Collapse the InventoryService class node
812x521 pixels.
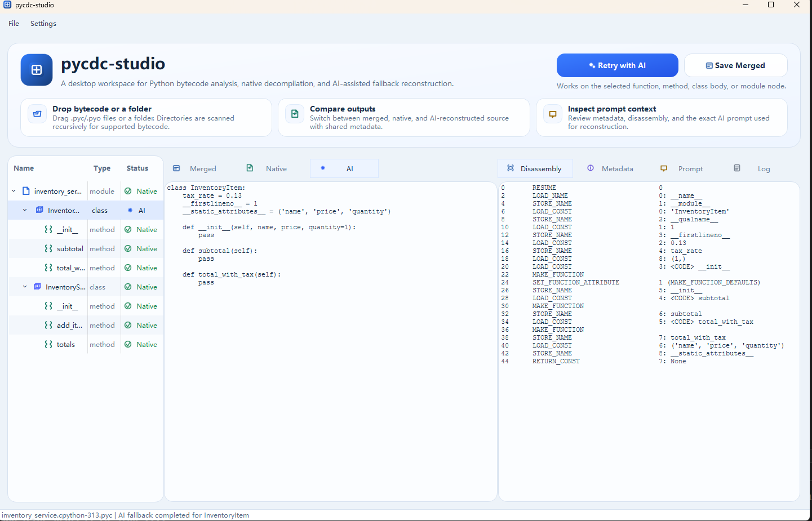pos(25,287)
